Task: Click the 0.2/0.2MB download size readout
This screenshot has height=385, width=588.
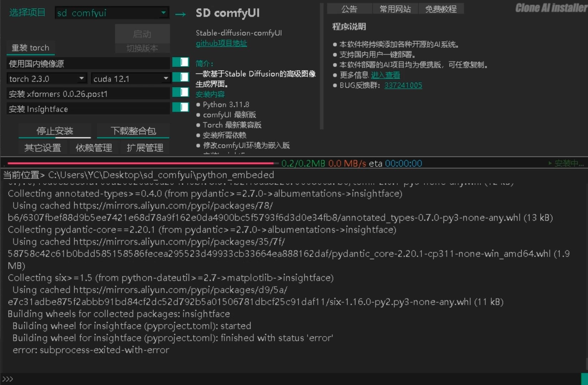Action: pyautogui.click(x=303, y=163)
